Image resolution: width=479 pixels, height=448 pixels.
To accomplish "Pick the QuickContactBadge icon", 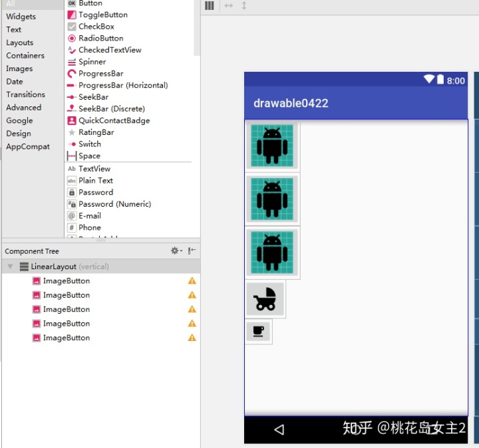I will 71,120.
